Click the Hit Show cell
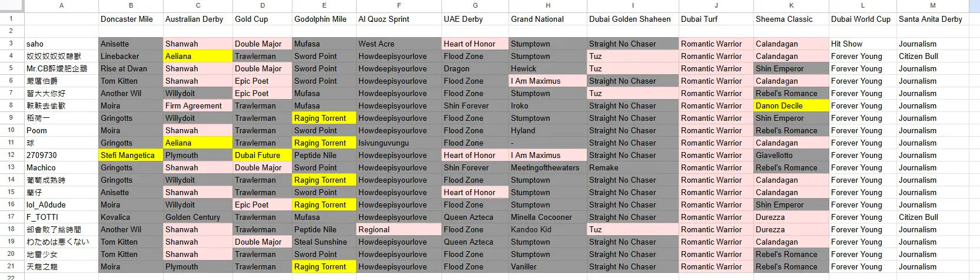Image resolution: width=980 pixels, height=280 pixels. [862, 44]
